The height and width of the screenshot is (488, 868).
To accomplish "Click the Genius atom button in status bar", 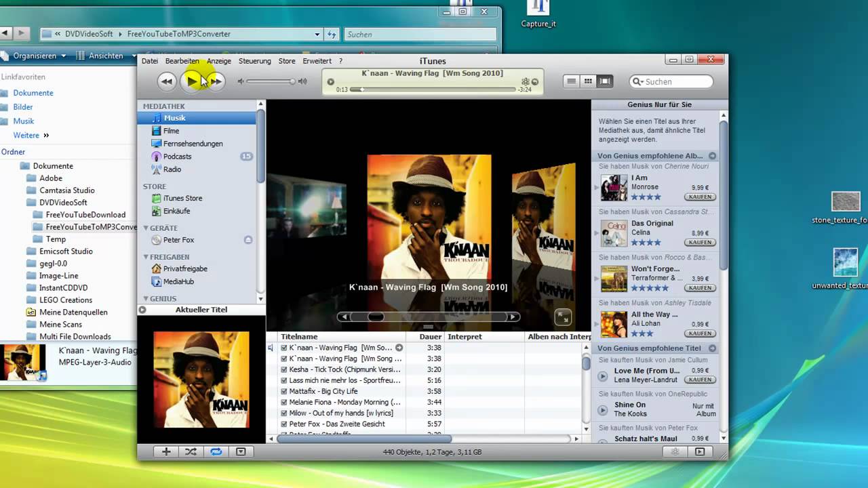I will tap(675, 451).
